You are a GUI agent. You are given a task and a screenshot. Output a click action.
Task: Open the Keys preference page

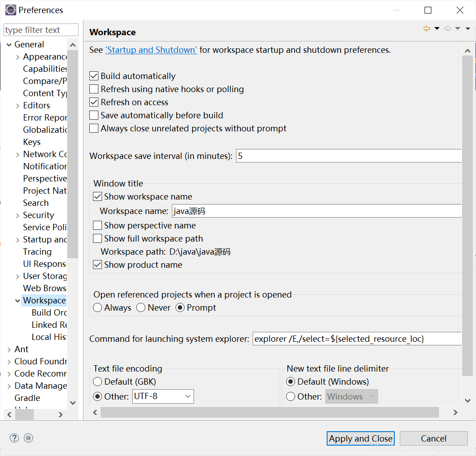click(32, 142)
